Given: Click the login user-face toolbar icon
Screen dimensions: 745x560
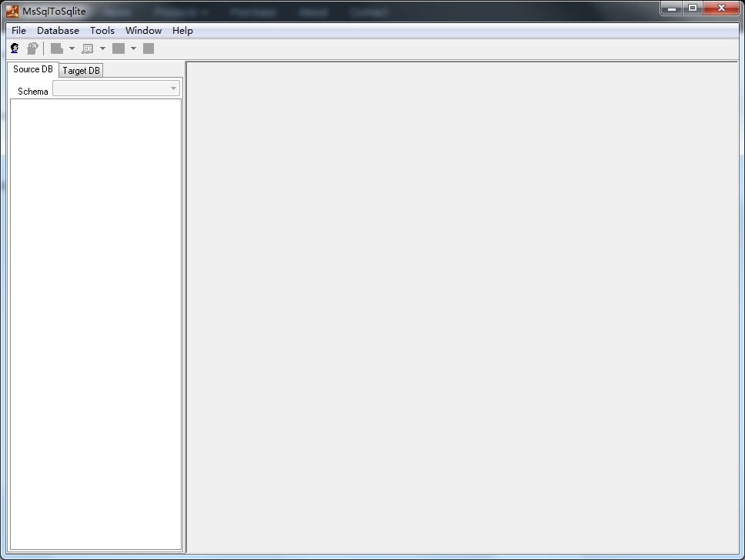Looking at the screenshot, I should pos(15,48).
